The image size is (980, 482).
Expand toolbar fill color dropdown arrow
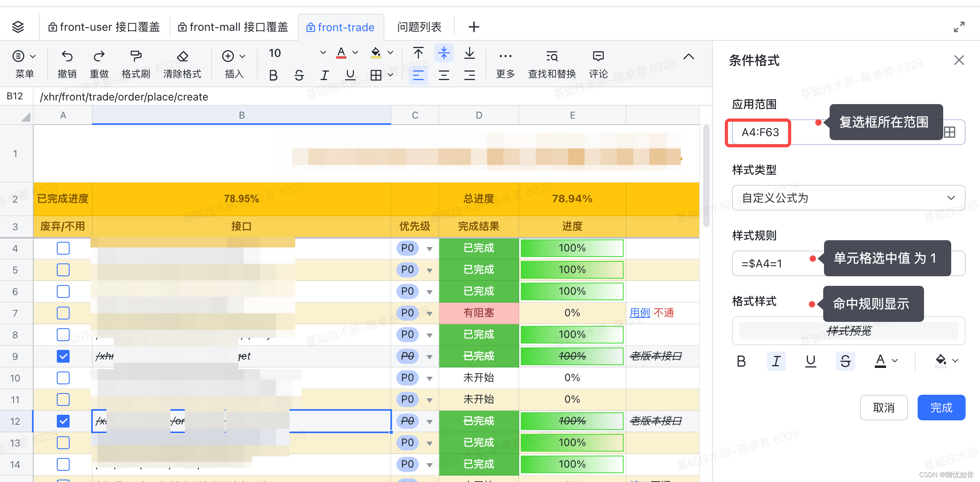pos(390,53)
